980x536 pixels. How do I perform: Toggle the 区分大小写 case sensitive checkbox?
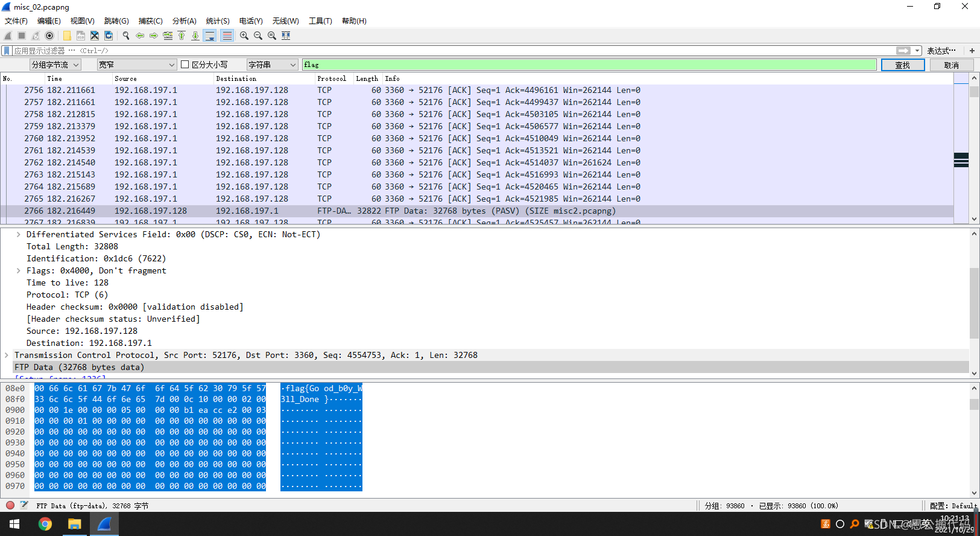click(x=185, y=65)
